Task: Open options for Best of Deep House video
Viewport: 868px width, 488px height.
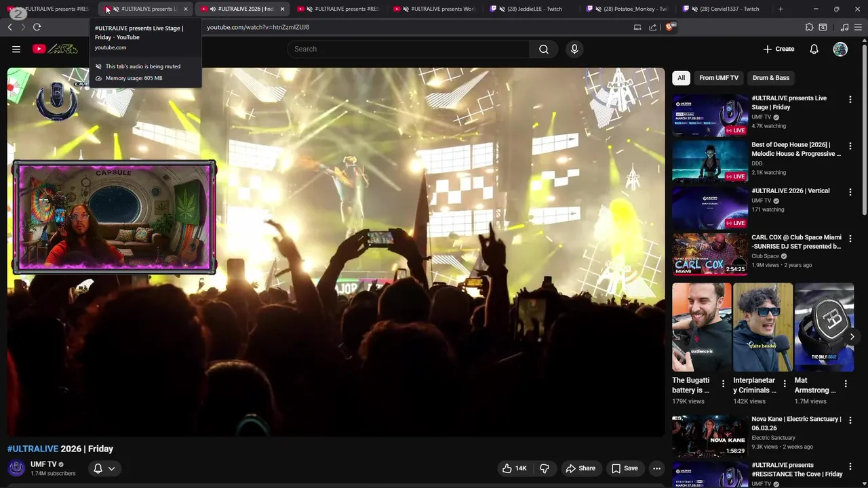Action: (x=850, y=146)
